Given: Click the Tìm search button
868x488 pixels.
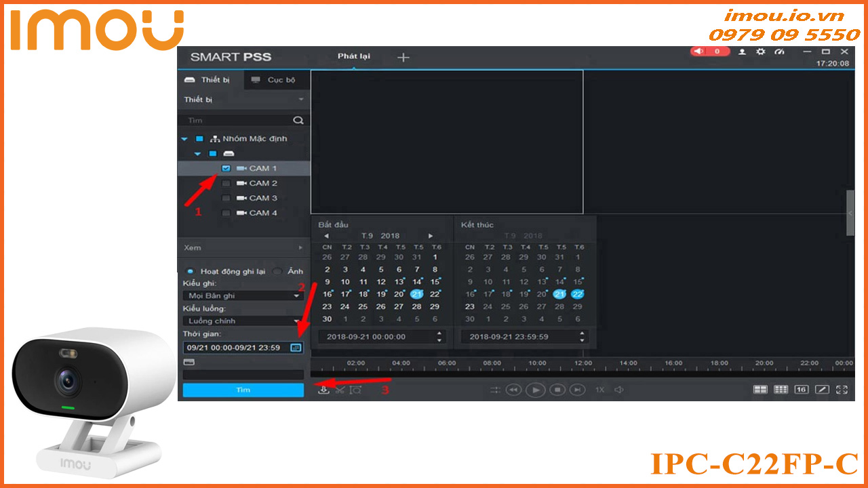Looking at the screenshot, I should (243, 390).
